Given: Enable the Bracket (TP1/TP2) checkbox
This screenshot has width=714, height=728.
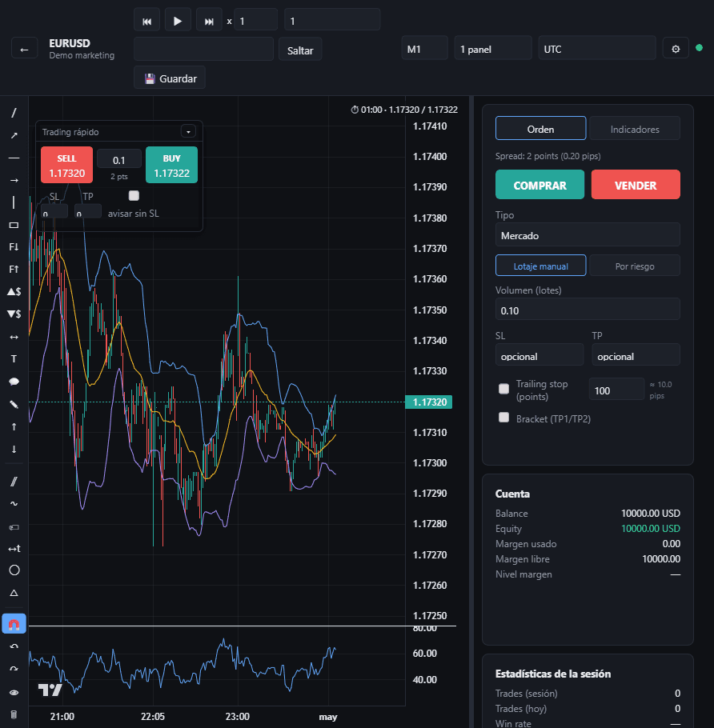Looking at the screenshot, I should [503, 417].
